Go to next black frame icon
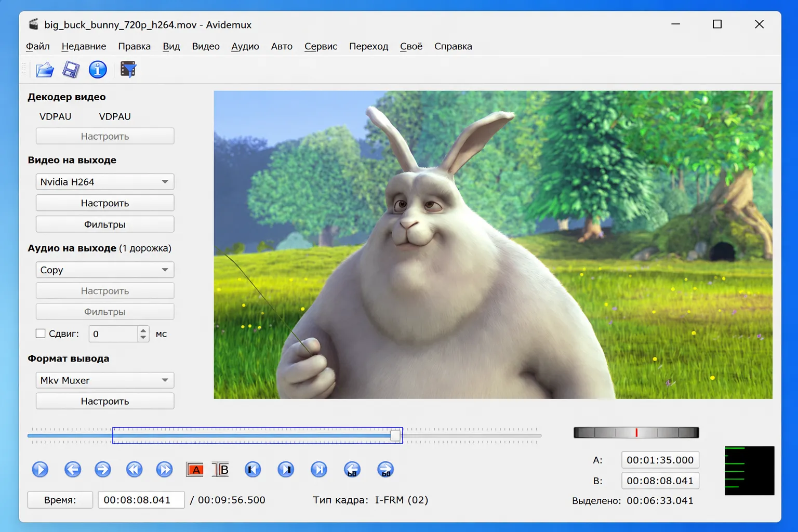 (286, 470)
